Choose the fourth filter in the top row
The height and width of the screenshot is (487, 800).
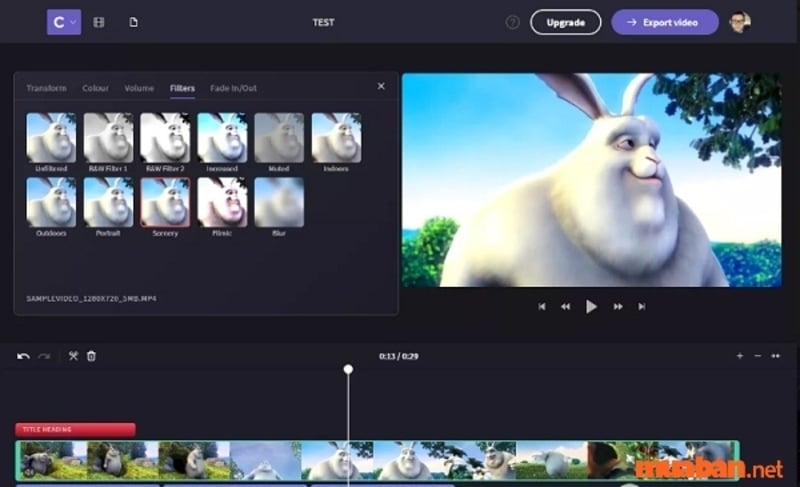222,138
